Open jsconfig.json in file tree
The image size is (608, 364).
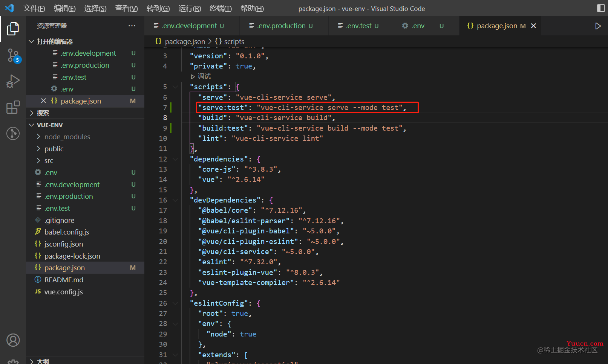(85, 244)
